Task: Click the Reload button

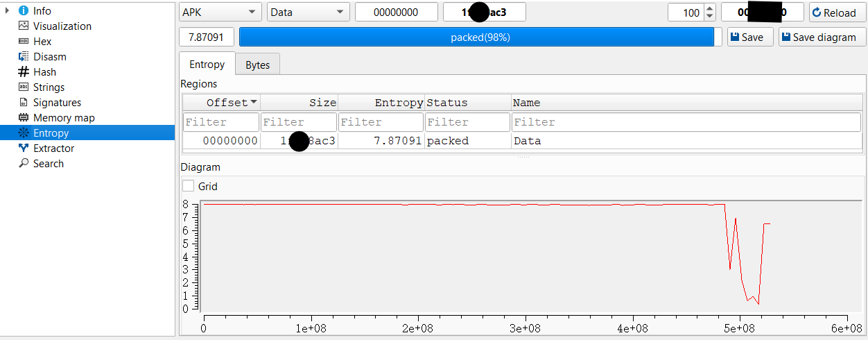Action: coord(837,12)
